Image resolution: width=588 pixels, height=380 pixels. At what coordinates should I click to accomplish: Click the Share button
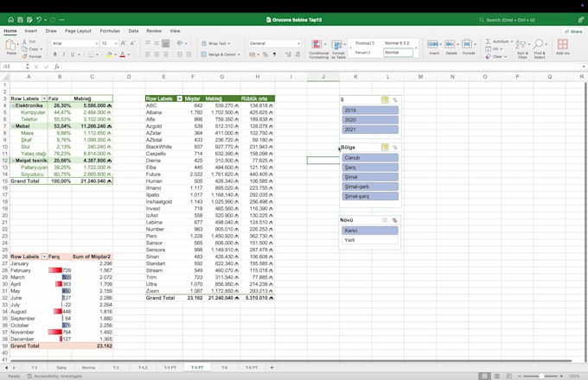(x=573, y=32)
